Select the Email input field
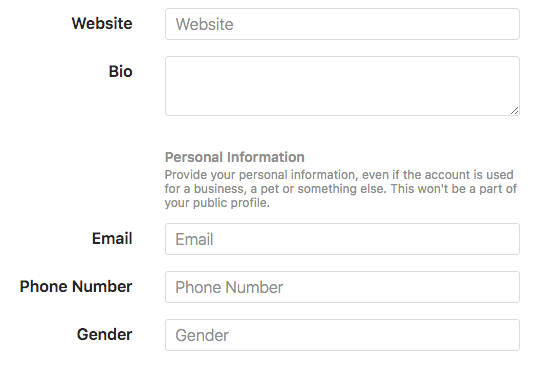Viewport: 559px width, 370px height. click(342, 239)
